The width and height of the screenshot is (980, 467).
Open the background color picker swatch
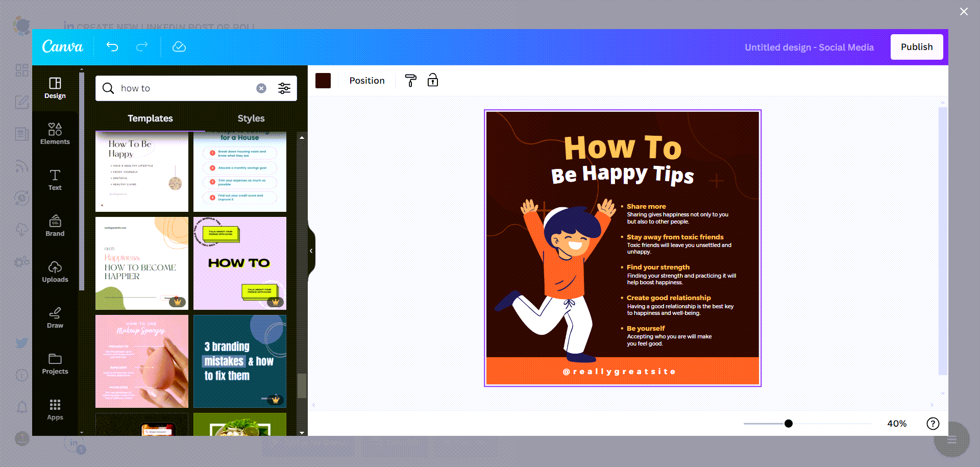pos(323,80)
